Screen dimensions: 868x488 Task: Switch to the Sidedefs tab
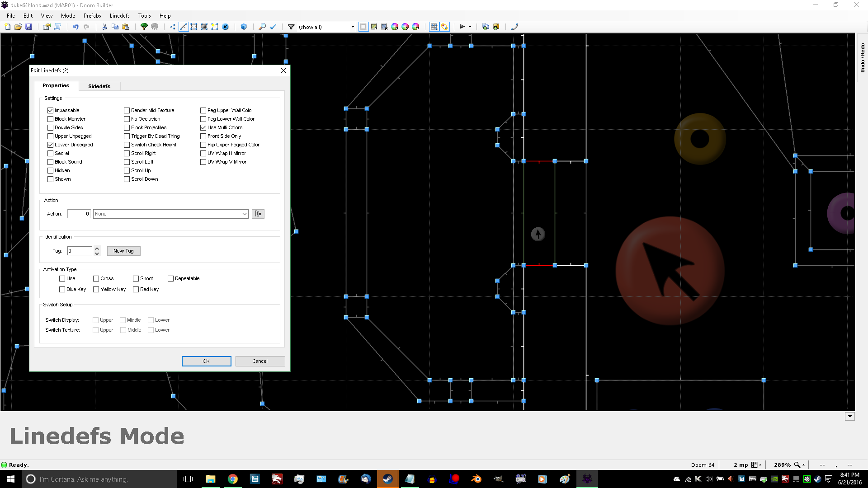[x=99, y=86]
